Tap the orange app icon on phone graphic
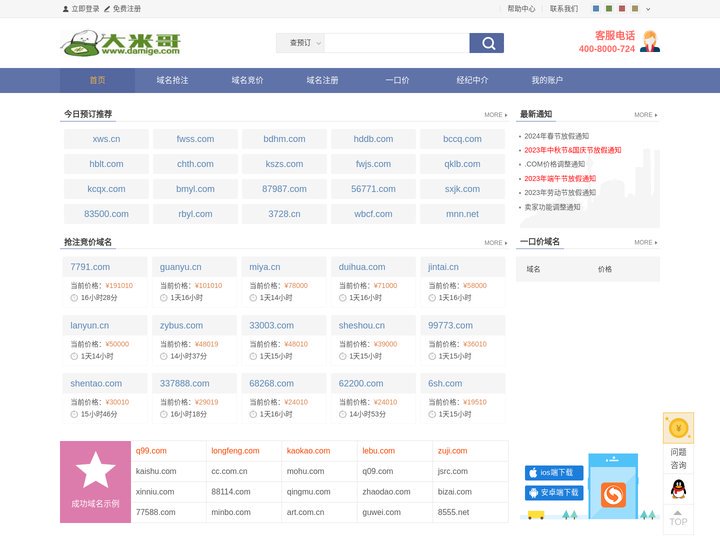Screen dimensions: 720x540 point(613,495)
